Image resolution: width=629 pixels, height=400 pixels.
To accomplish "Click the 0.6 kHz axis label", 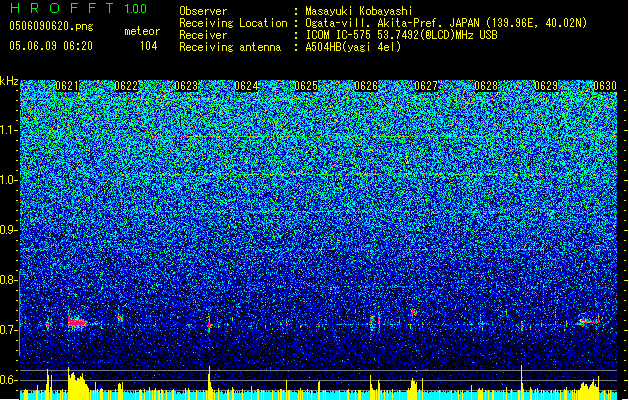I will [8, 380].
